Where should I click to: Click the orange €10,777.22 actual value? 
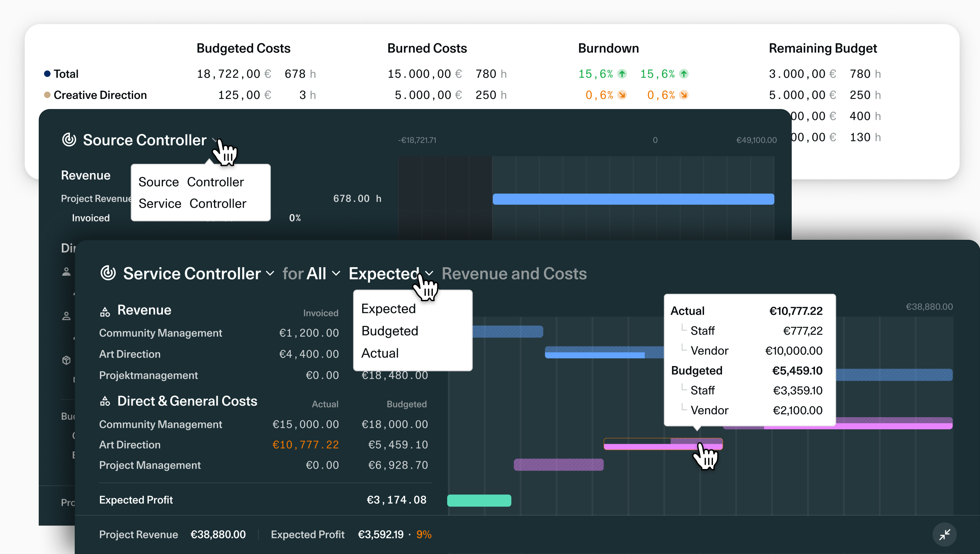pos(305,445)
